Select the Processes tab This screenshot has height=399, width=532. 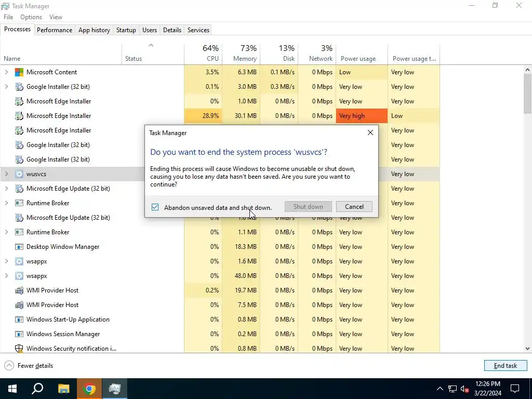pos(17,29)
